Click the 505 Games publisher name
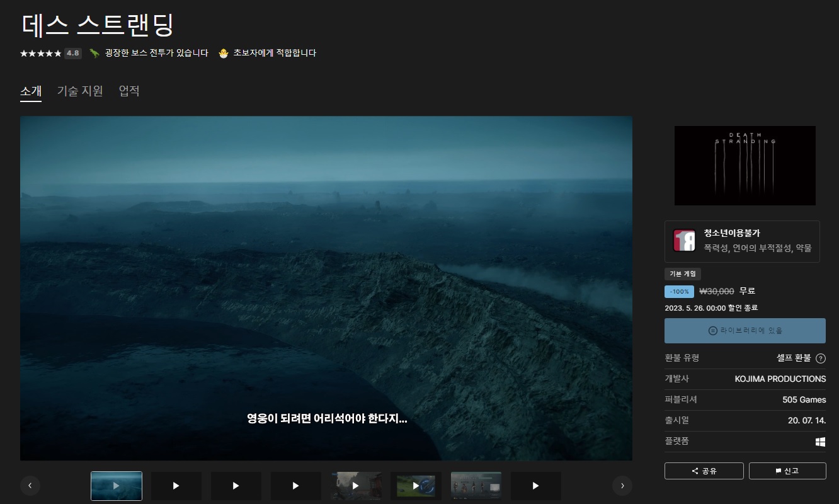839x504 pixels. coord(804,400)
